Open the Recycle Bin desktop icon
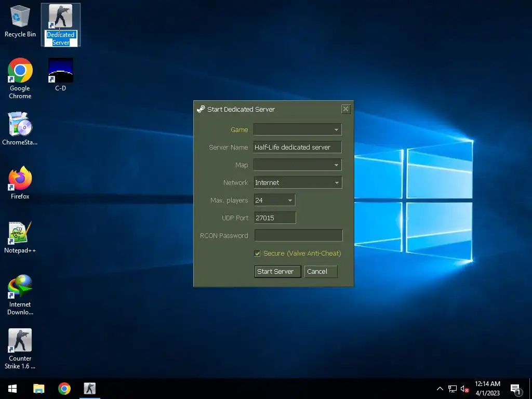This screenshot has width=532, height=399. 20,21
